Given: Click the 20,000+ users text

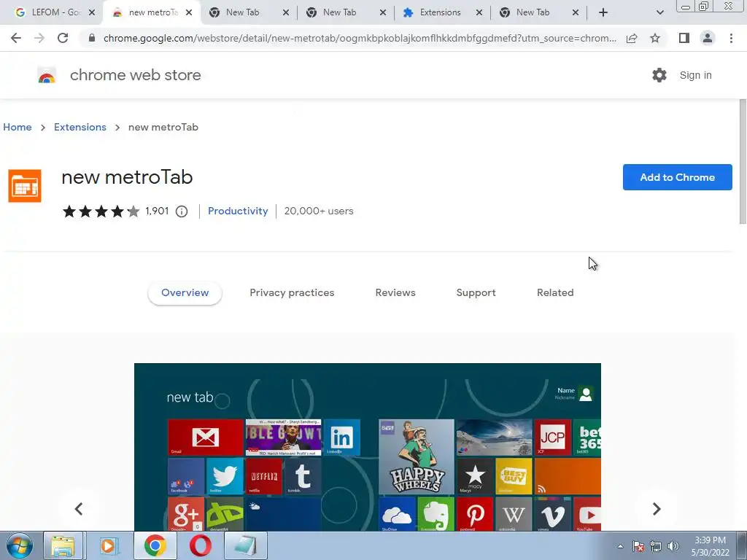Looking at the screenshot, I should pos(319,211).
